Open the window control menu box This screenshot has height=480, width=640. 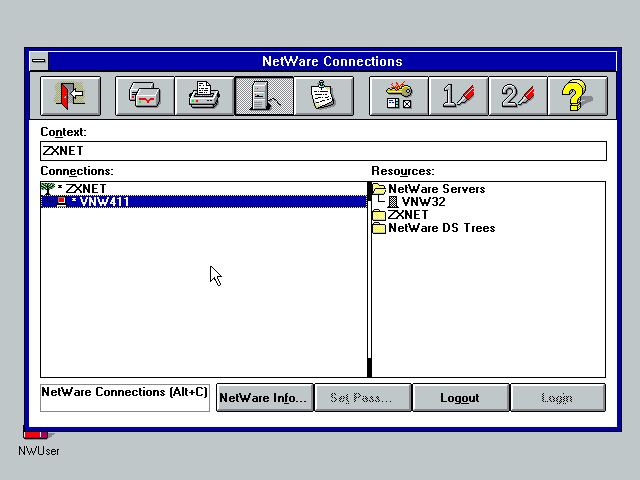(x=39, y=61)
